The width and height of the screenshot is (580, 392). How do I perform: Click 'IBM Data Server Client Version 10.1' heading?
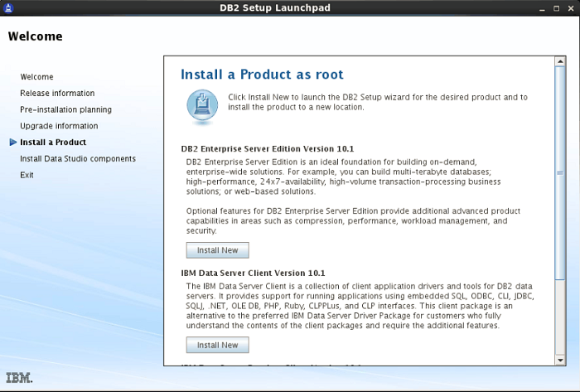click(253, 273)
